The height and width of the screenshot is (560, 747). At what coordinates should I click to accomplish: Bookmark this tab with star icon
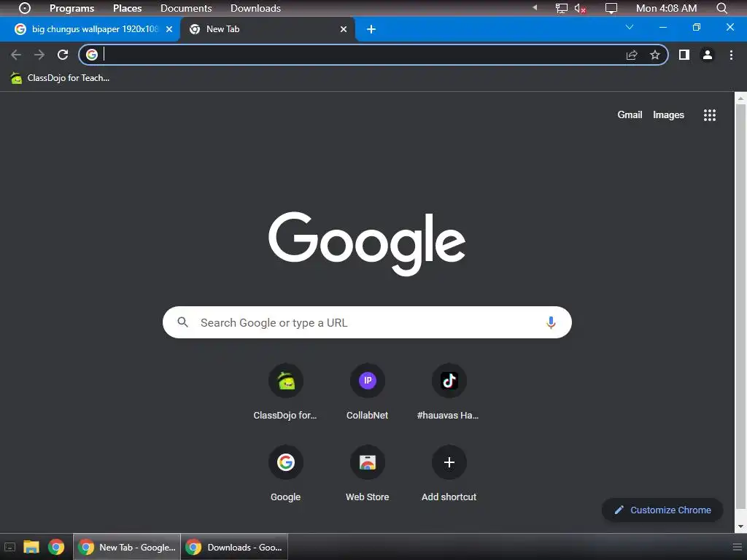655,55
